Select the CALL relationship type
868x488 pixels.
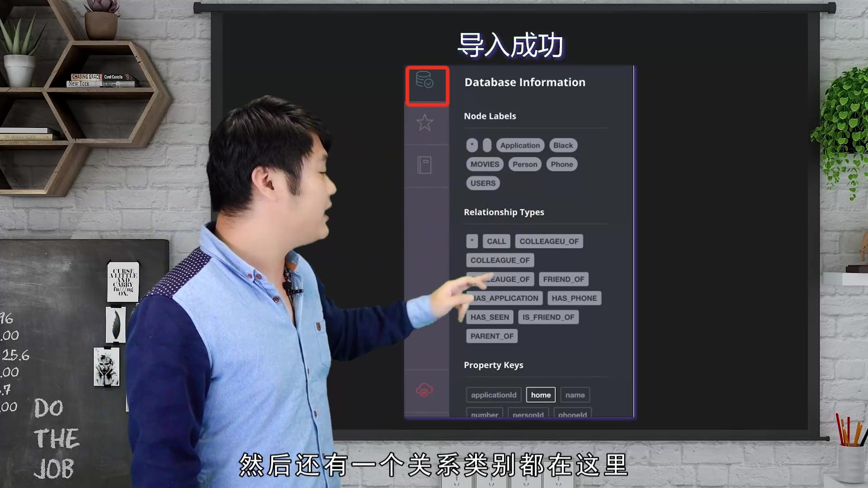496,241
